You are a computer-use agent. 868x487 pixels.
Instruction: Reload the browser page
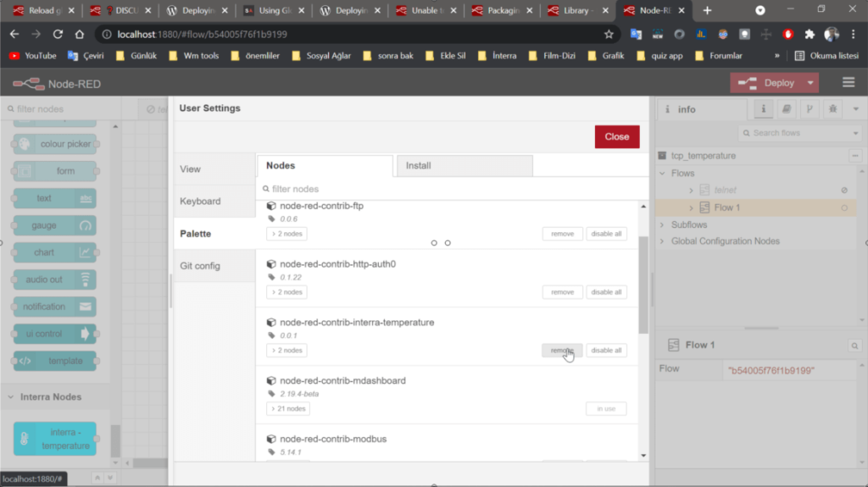[x=58, y=35]
